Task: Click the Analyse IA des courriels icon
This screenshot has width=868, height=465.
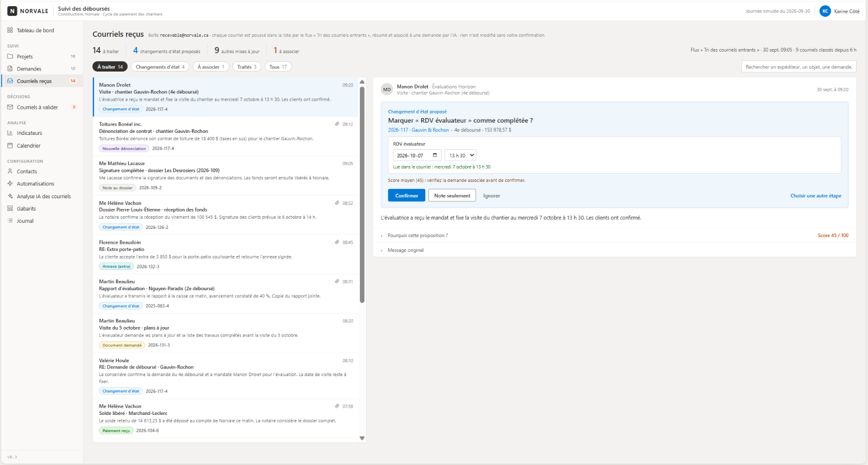Action: tap(10, 196)
